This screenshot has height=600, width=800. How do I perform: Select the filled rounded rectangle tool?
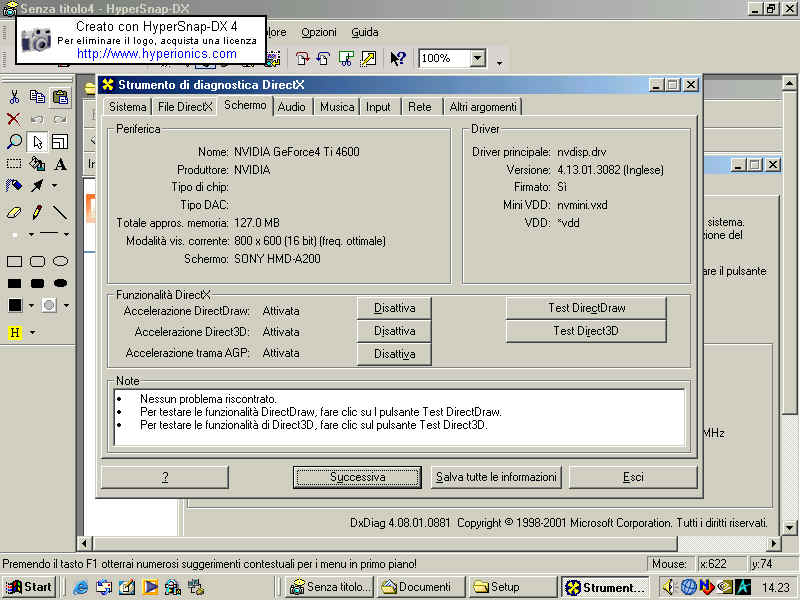click(37, 283)
